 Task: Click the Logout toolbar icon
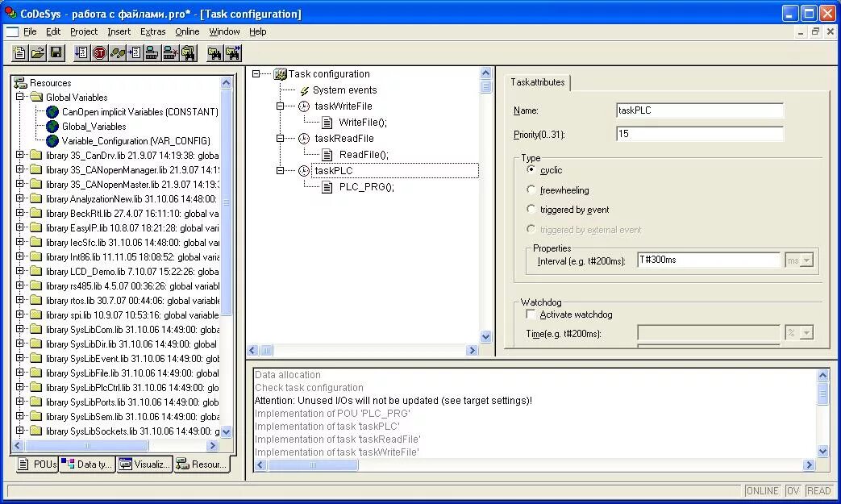tap(170, 52)
